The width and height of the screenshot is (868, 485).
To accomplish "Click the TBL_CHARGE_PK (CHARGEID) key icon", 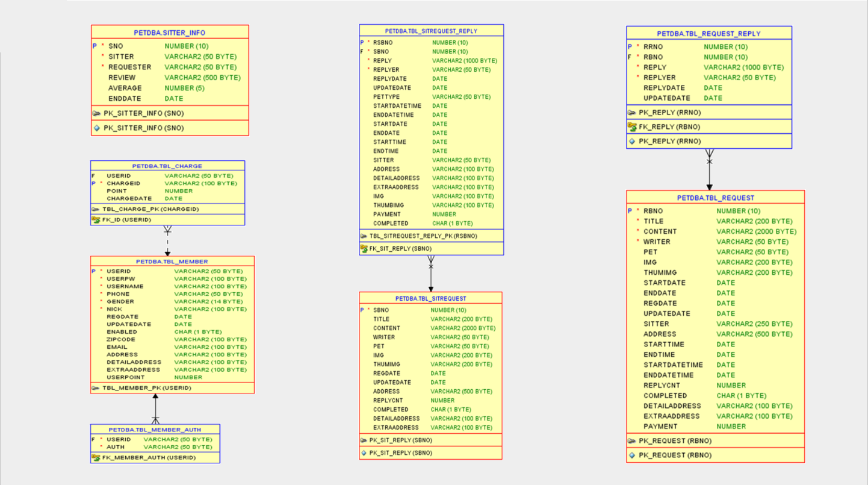I will (x=96, y=209).
